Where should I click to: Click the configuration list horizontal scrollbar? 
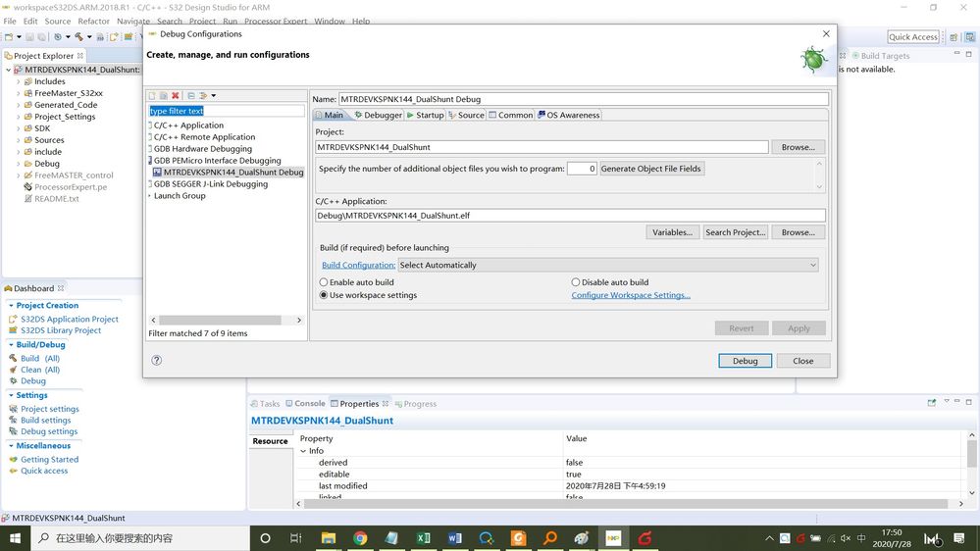[220, 320]
